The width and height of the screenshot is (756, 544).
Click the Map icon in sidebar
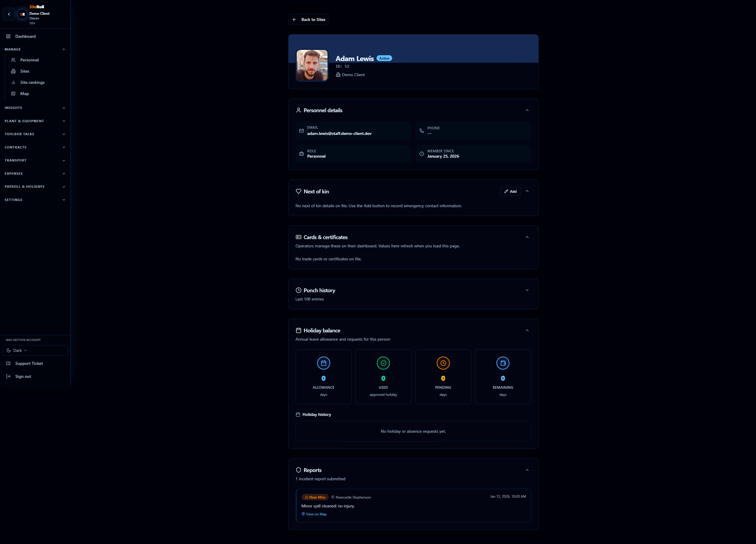(13, 94)
